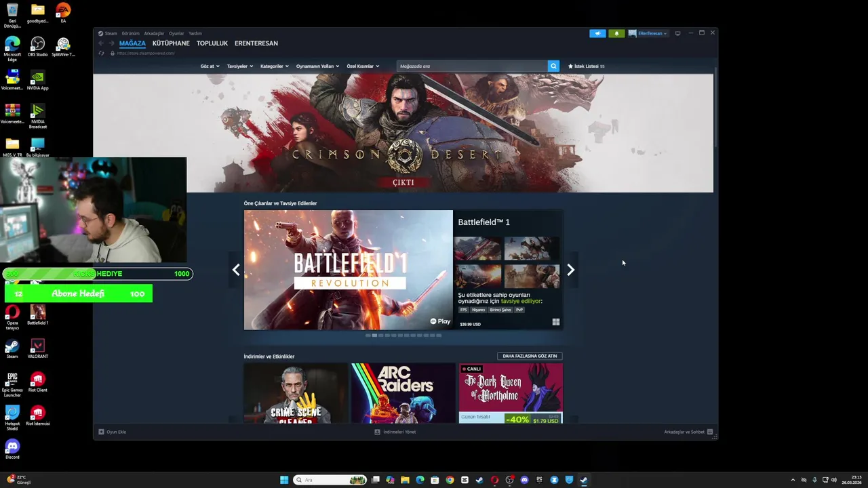Click the Steam announcements megaphone button

point(597,33)
